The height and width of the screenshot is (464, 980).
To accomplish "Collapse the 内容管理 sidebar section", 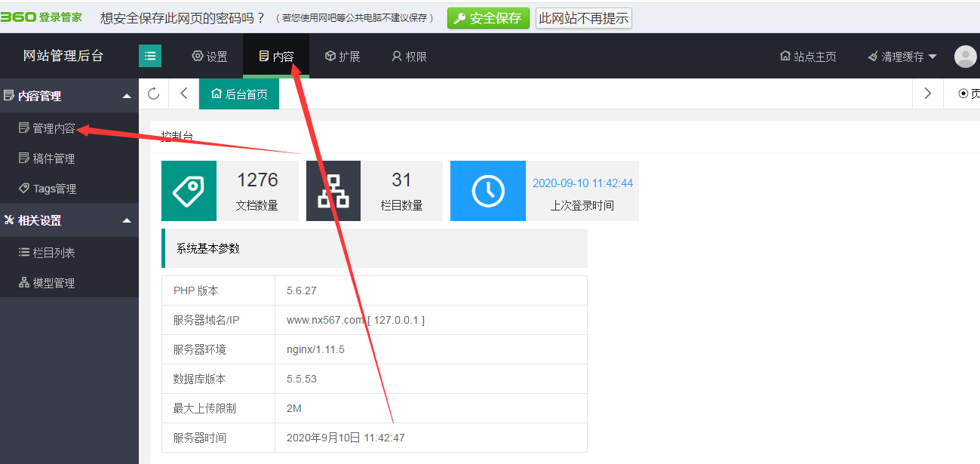I will [126, 97].
